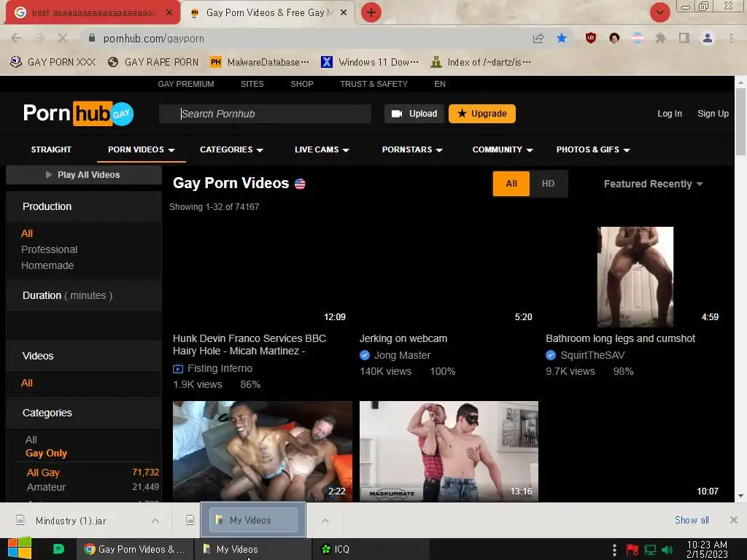The height and width of the screenshot is (560, 747).
Task: Select Homemade production filter
Action: click(x=47, y=265)
